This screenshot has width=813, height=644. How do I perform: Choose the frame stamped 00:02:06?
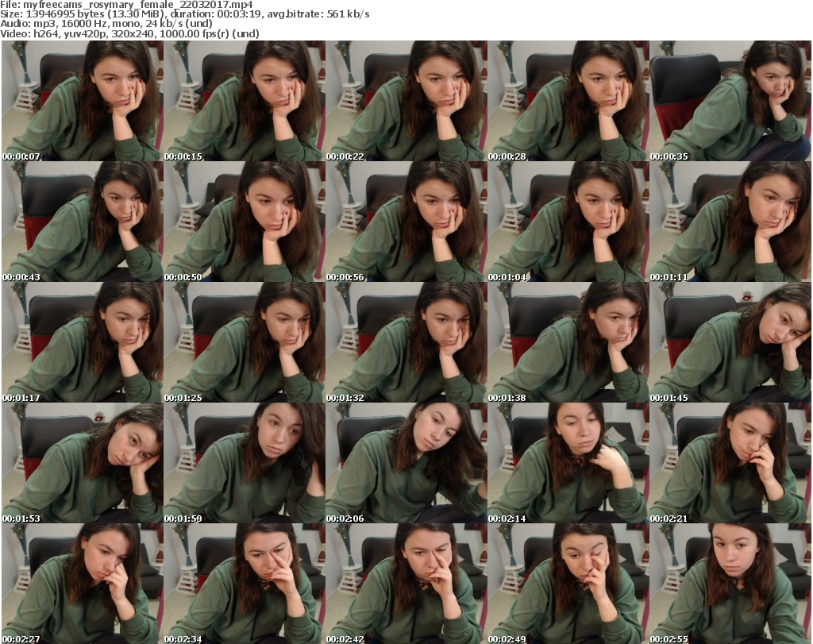tap(406, 464)
